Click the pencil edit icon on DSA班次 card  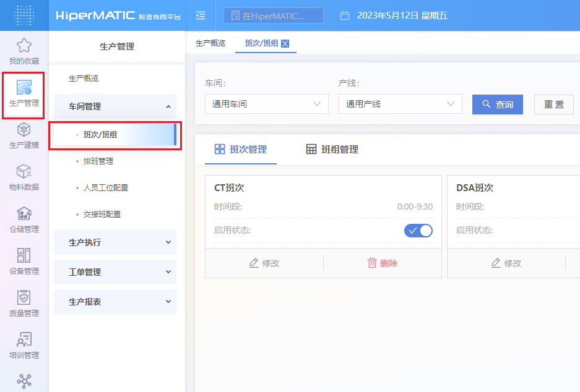click(x=496, y=263)
